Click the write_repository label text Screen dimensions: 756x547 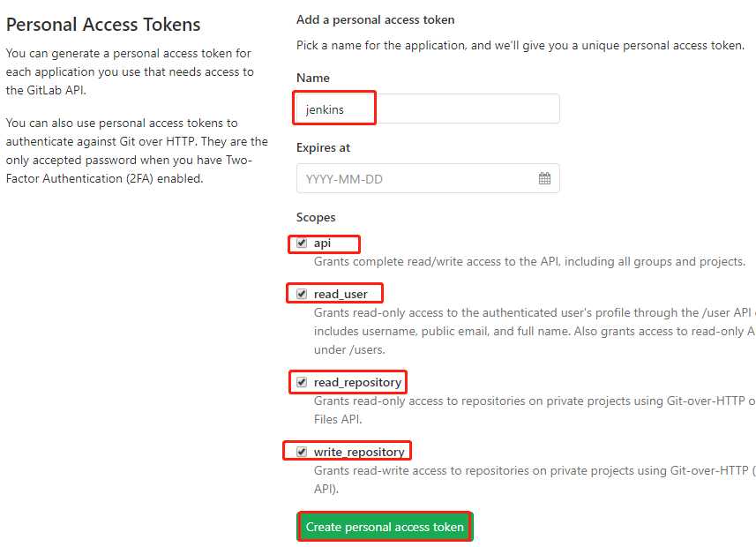click(x=359, y=452)
